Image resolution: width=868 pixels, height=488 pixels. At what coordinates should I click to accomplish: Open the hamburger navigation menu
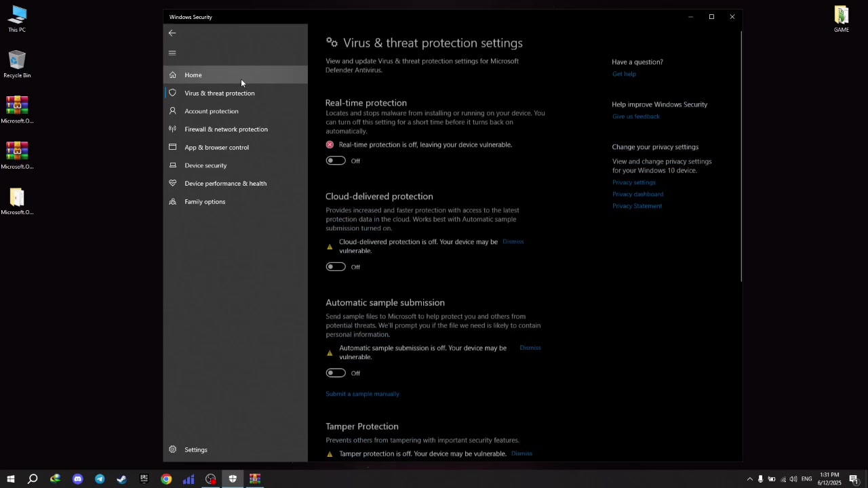click(x=172, y=53)
